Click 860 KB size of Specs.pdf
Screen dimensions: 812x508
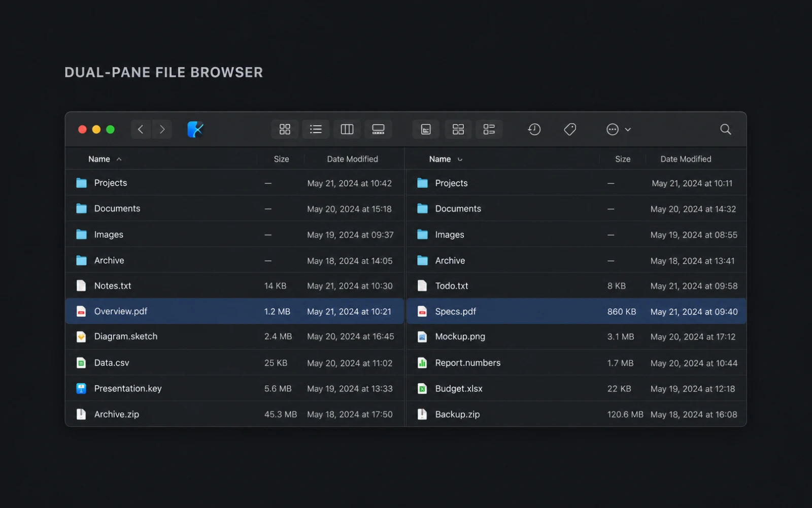coord(622,311)
